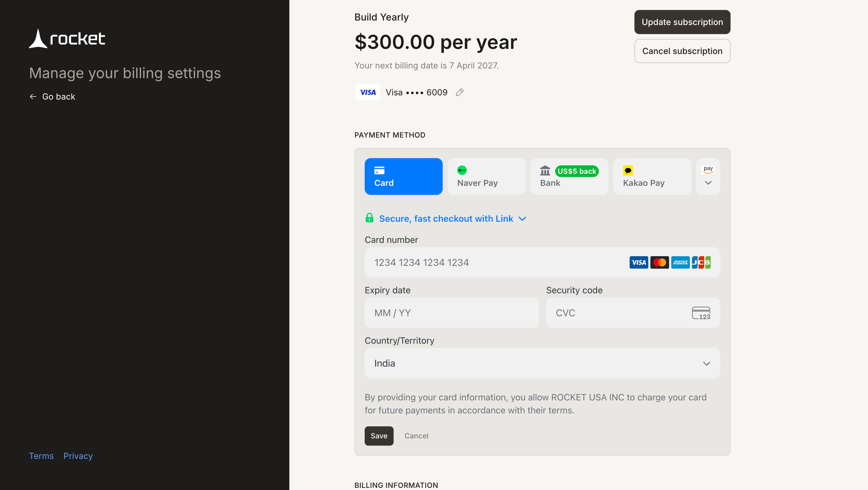
Task: Select the Mastercard icon in card number field
Action: 659,262
